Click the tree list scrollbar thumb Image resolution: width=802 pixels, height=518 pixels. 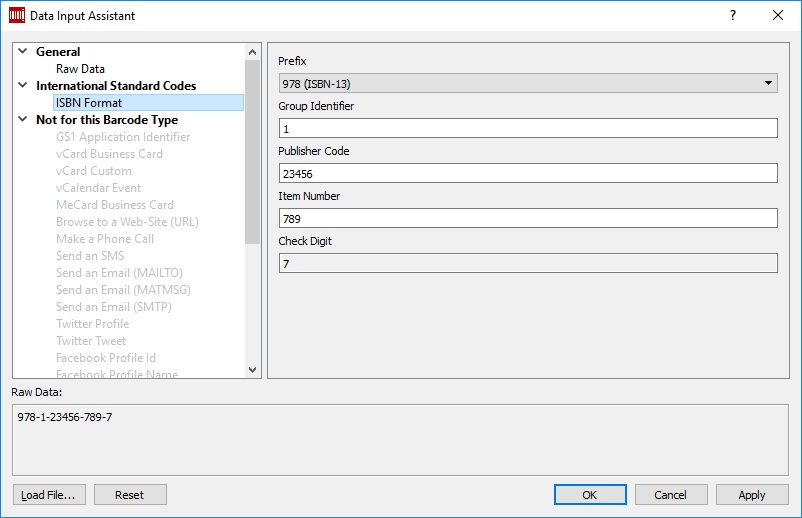point(252,152)
